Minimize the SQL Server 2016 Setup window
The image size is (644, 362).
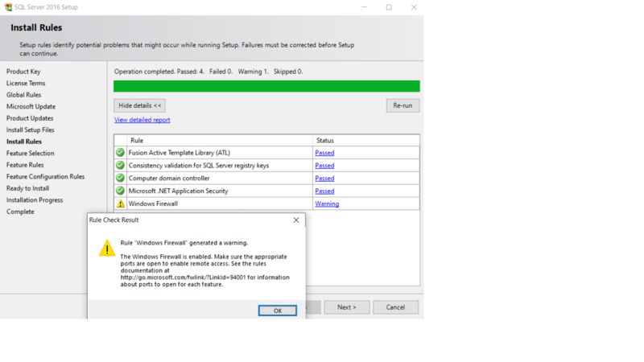coord(364,7)
